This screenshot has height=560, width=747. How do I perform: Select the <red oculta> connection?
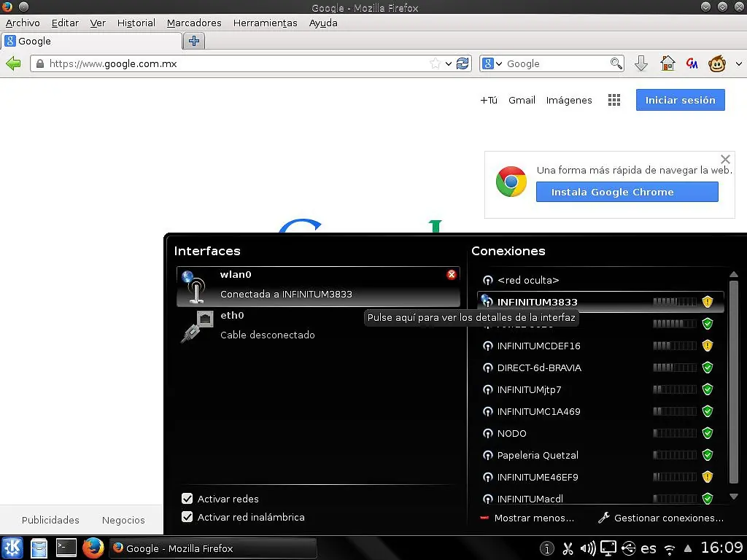(600, 280)
